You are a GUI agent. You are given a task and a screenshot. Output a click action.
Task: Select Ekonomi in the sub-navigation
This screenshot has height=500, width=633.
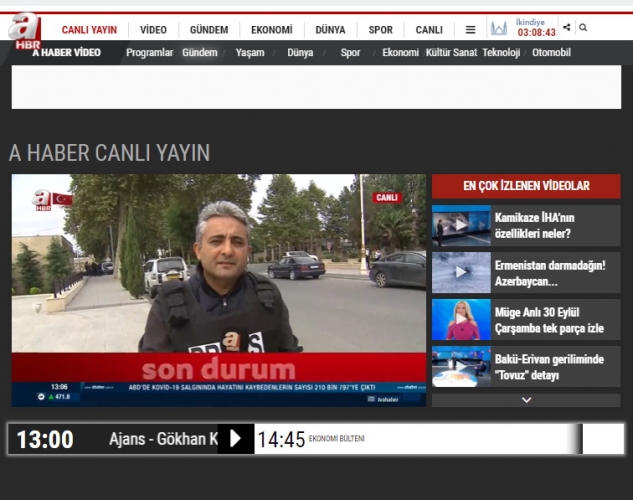(400, 52)
